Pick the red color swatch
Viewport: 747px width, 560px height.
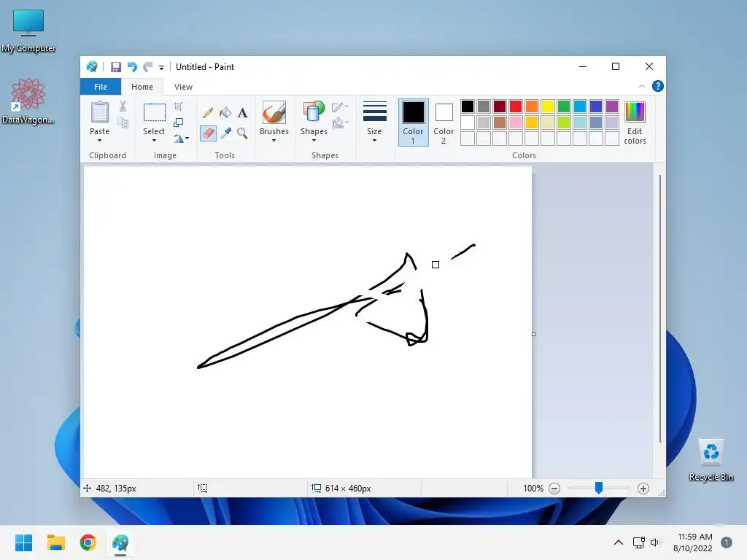point(516,106)
